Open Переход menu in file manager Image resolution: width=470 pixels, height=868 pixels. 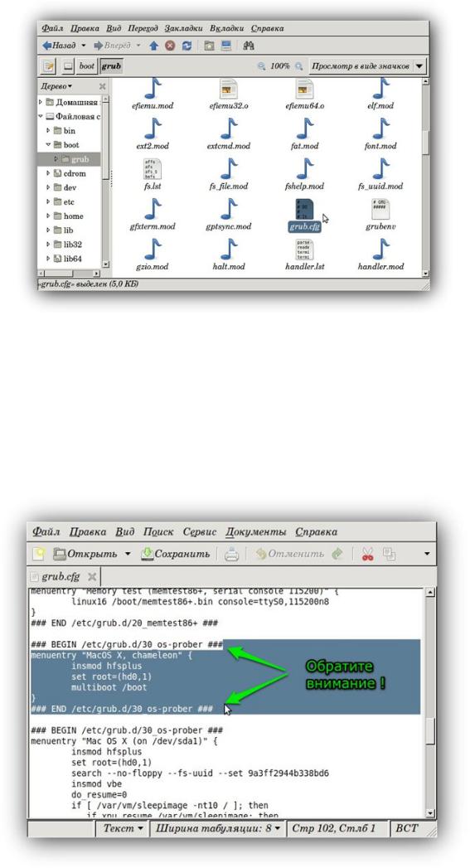coord(143,28)
